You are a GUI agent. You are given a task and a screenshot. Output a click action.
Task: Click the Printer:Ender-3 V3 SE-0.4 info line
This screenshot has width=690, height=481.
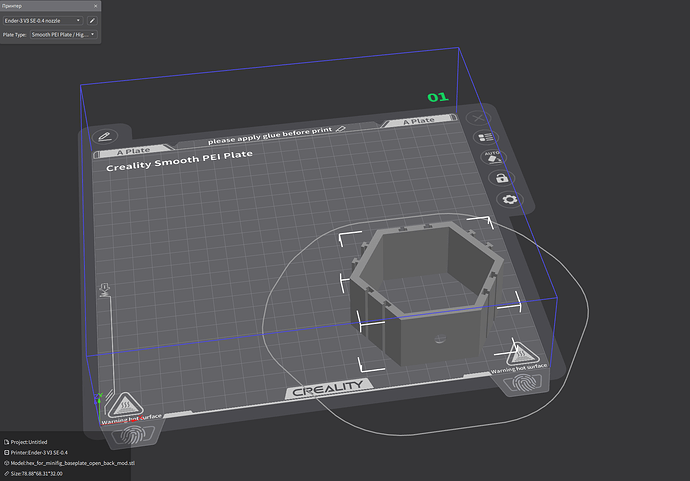pyautogui.click(x=36, y=452)
